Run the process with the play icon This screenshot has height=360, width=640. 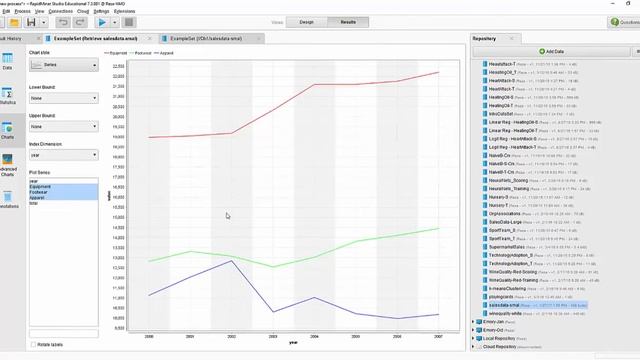point(102,22)
